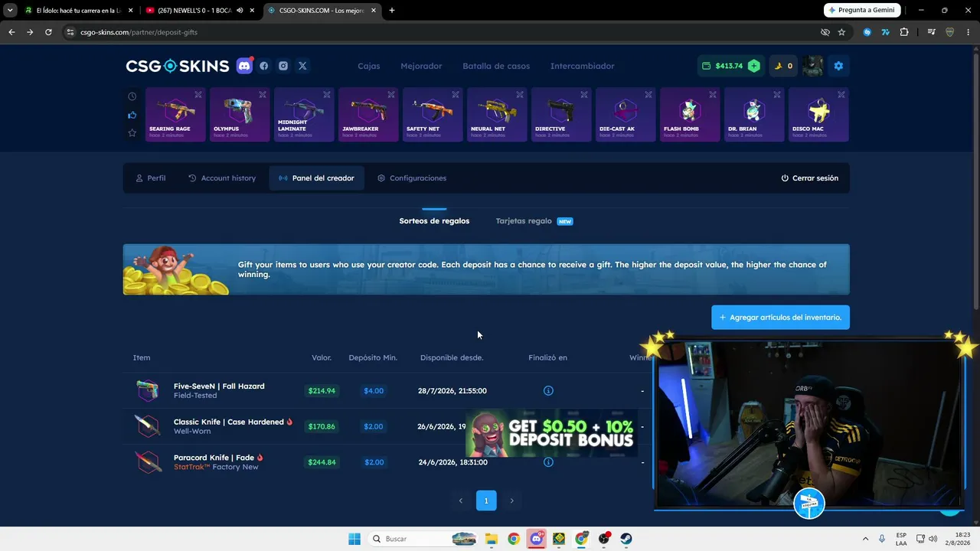Open the Configuraciones tab
Screen dimensions: 980x551
(412, 178)
